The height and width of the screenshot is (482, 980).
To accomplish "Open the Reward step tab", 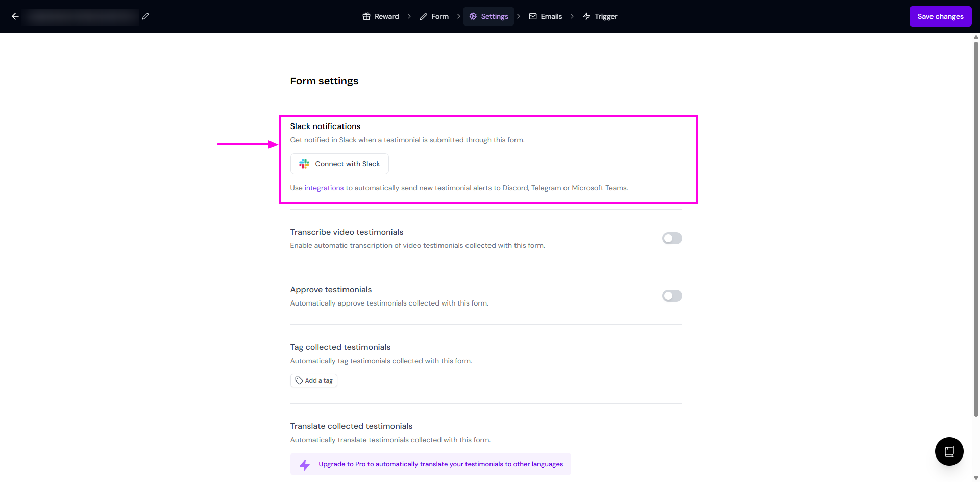I will [381, 16].
